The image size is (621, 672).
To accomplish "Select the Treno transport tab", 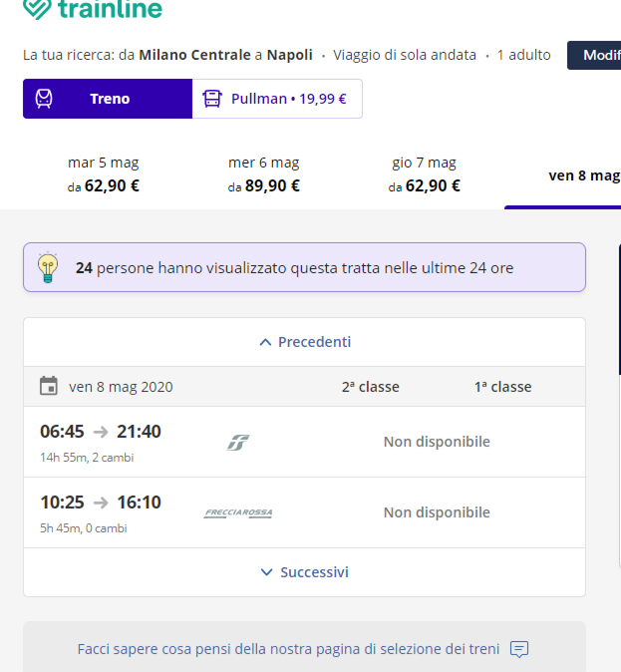I will coord(108,99).
